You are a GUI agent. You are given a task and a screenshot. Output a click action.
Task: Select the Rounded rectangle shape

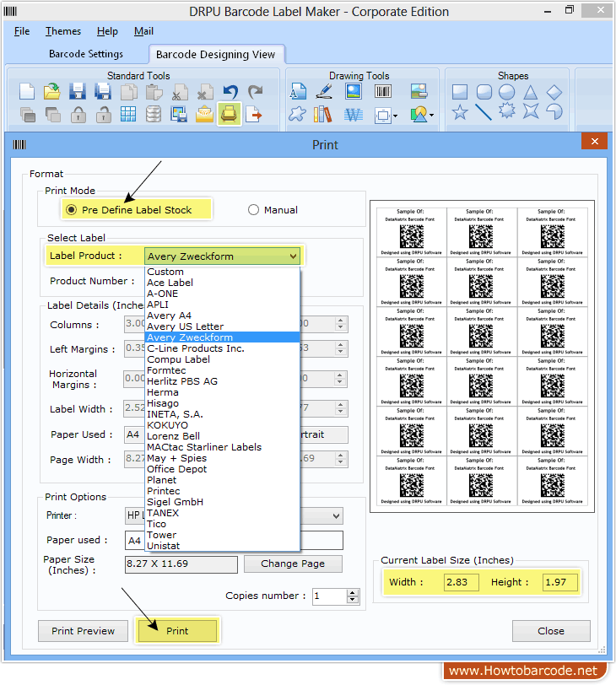484,92
